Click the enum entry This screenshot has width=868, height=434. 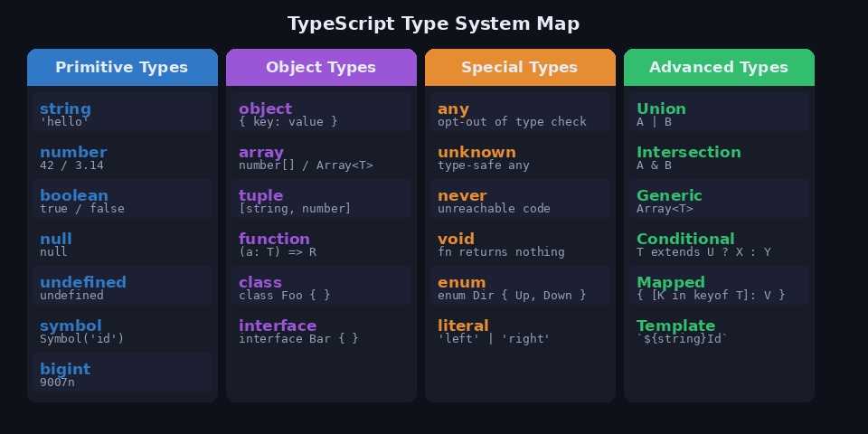(520, 287)
